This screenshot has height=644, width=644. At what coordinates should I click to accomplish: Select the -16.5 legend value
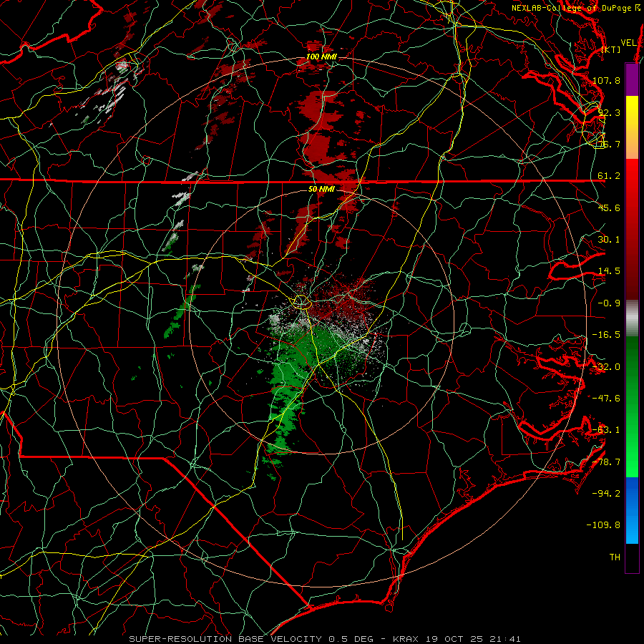click(606, 335)
